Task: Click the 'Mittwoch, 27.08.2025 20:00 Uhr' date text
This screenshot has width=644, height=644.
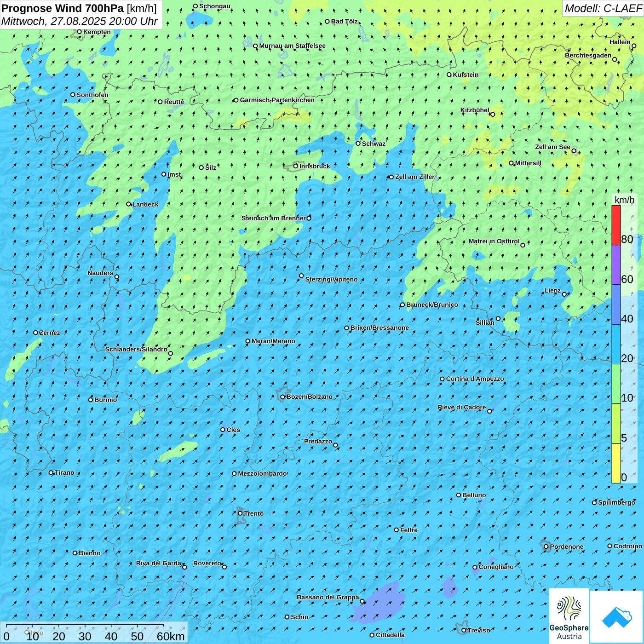Action: tap(80, 21)
